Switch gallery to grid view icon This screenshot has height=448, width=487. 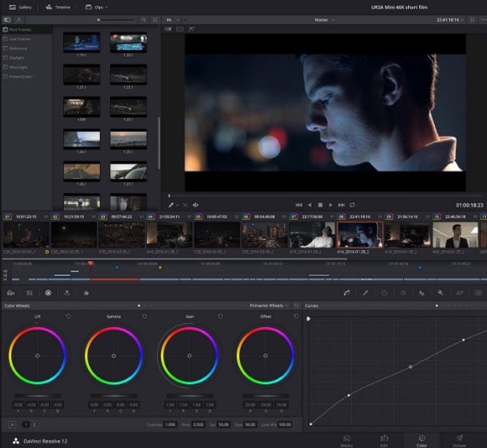tap(155, 20)
